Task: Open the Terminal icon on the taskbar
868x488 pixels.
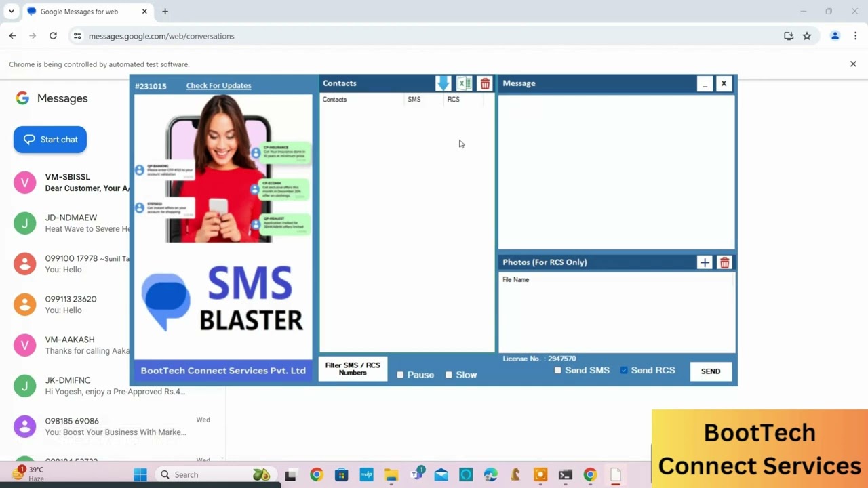Action: pos(565,474)
